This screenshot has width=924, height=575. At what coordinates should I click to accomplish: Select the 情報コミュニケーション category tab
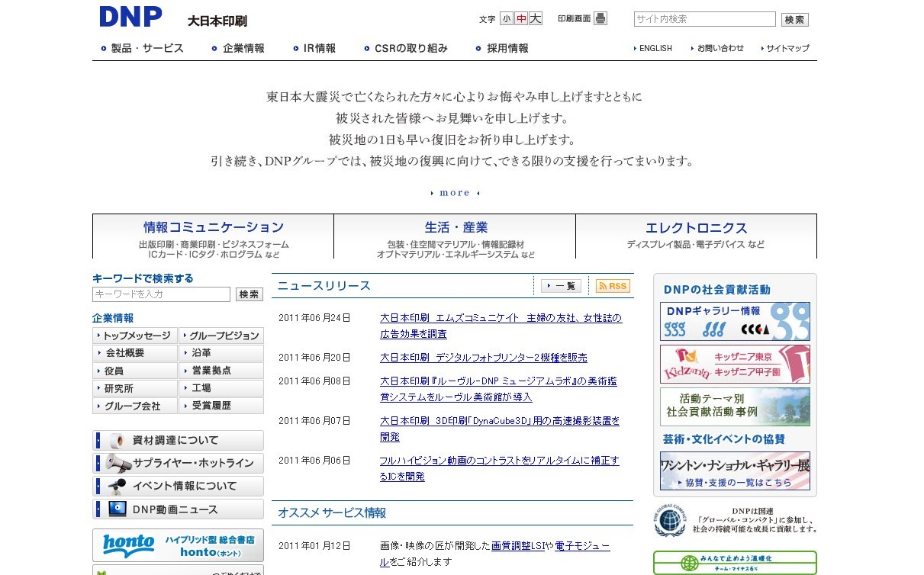point(213,236)
